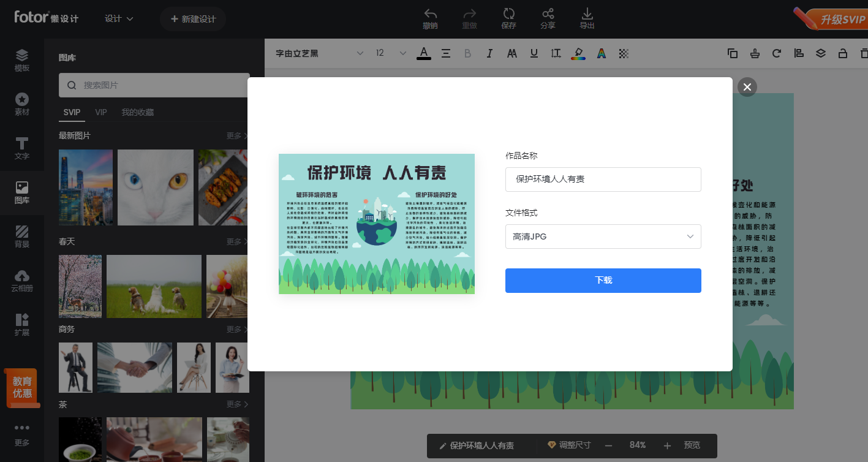Image resolution: width=868 pixels, height=462 pixels.
Task: Switch to the 我的收藏 tab
Action: (x=137, y=112)
